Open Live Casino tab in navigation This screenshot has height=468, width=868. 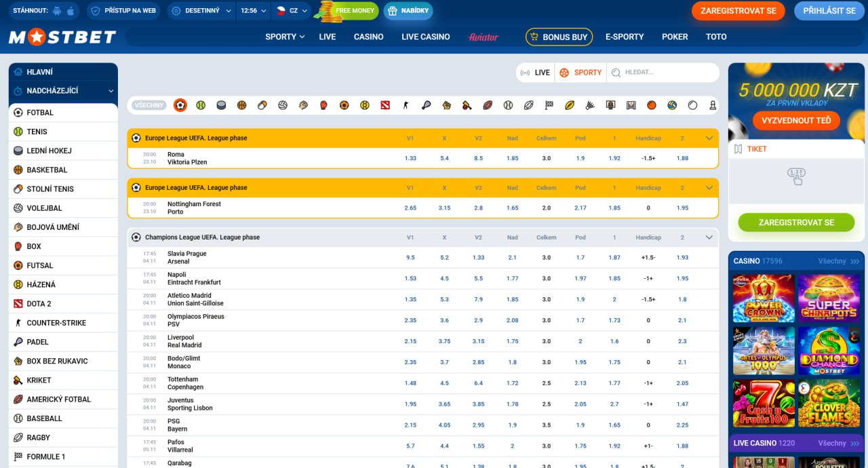point(426,37)
